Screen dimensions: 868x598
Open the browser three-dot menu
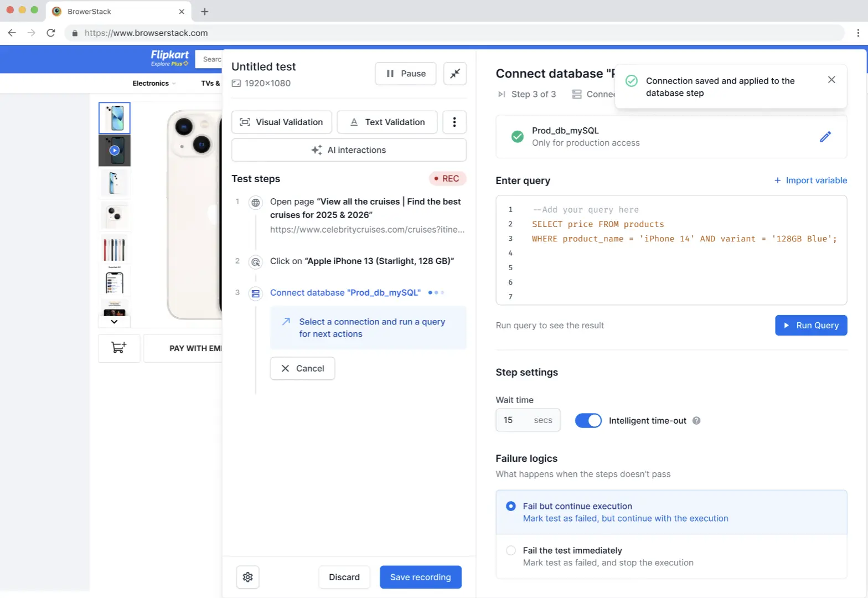[x=858, y=33]
